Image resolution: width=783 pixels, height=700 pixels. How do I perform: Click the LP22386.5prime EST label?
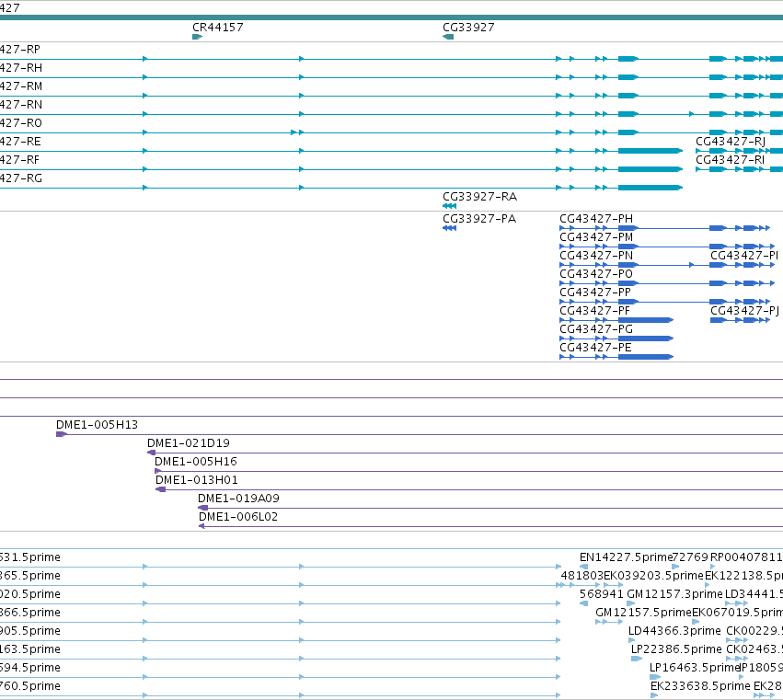click(x=676, y=649)
